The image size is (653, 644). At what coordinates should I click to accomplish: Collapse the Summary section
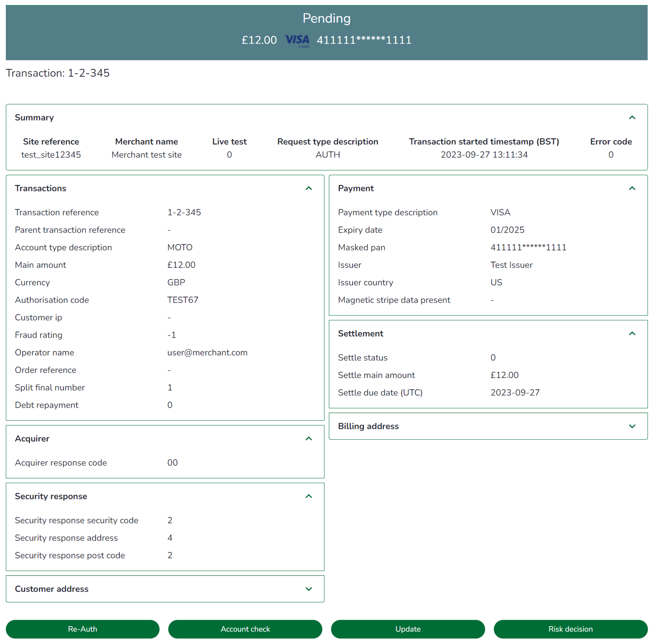[x=632, y=117]
